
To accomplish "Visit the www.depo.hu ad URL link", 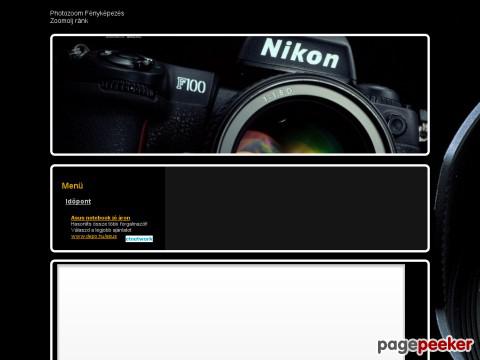I will 94,236.
